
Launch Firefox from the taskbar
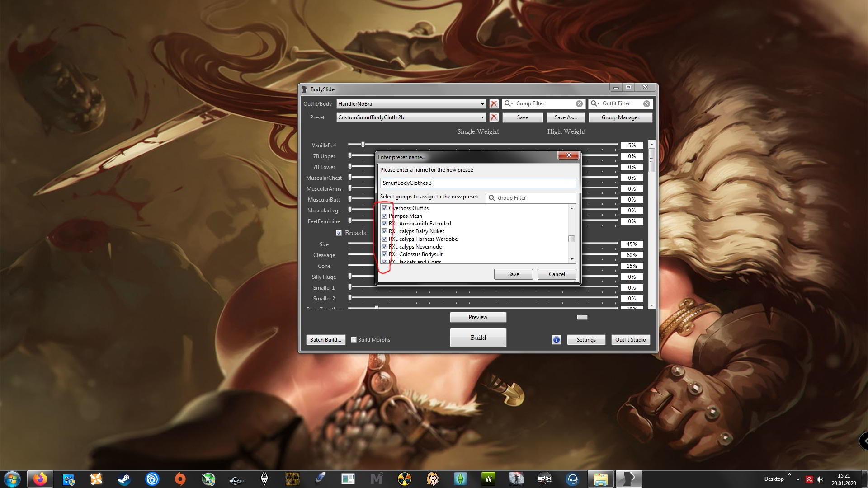[40, 479]
